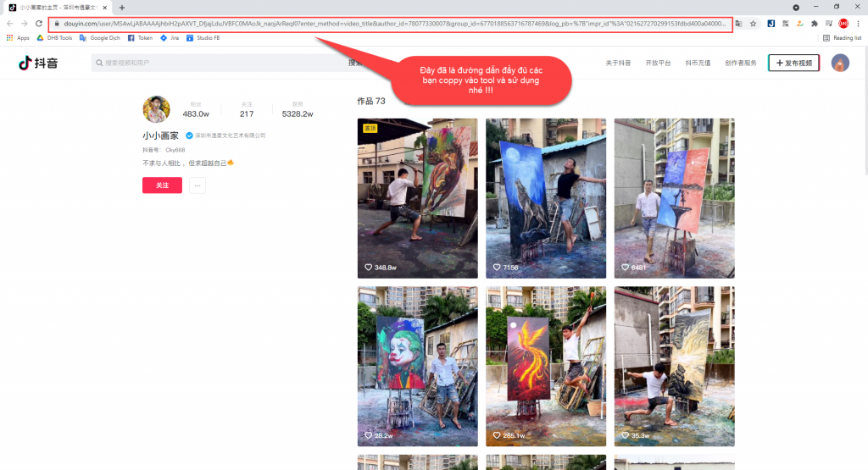Image resolution: width=868 pixels, height=470 pixels.
Task: Open the Extensions puzzle piece menu
Action: [x=815, y=23]
